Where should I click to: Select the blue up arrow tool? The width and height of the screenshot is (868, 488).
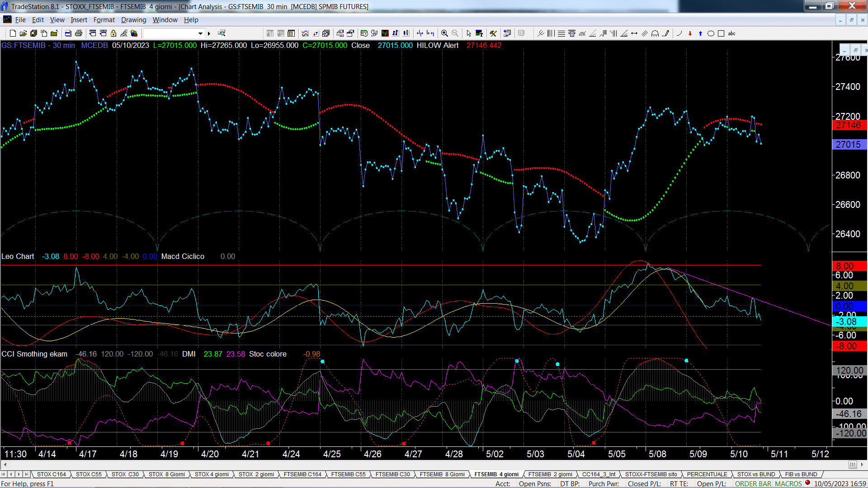[x=700, y=33]
